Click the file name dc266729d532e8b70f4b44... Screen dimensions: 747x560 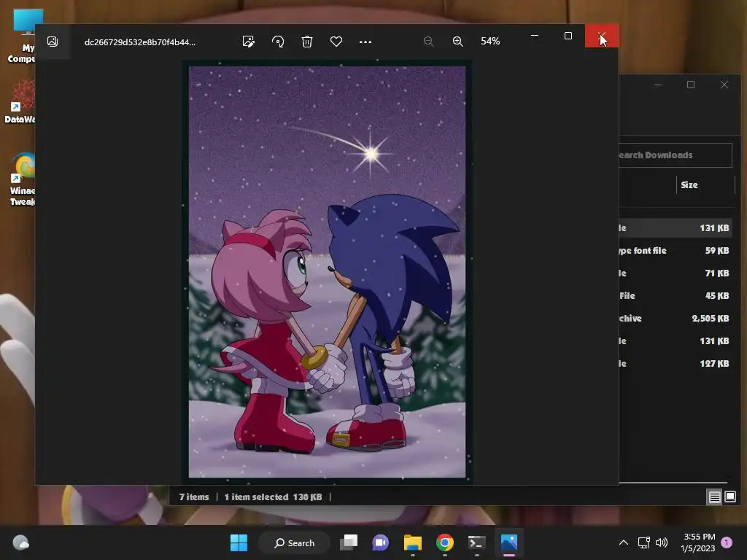click(x=139, y=42)
